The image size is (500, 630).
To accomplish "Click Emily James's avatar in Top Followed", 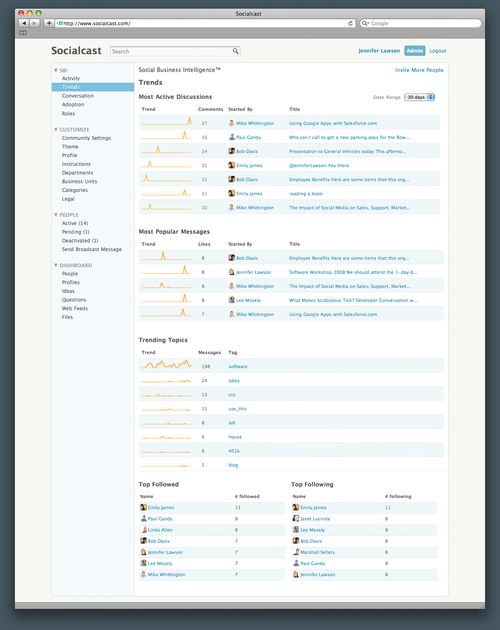I will click(143, 507).
